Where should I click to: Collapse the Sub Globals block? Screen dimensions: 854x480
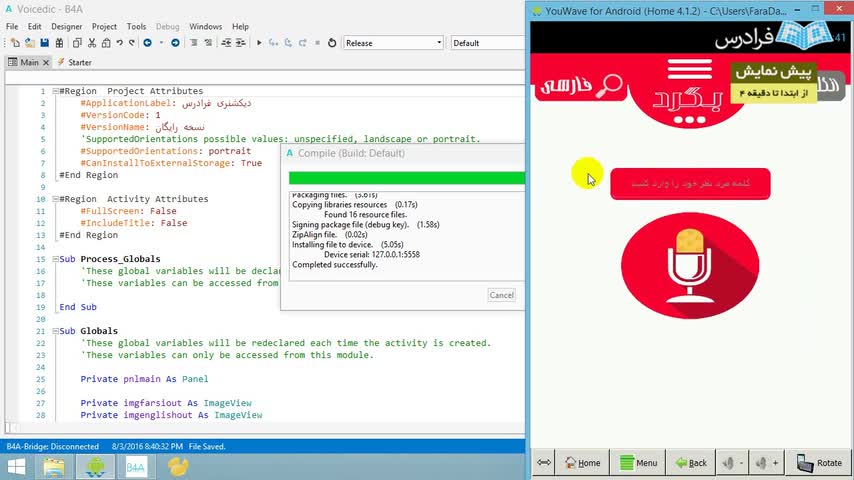click(55, 331)
